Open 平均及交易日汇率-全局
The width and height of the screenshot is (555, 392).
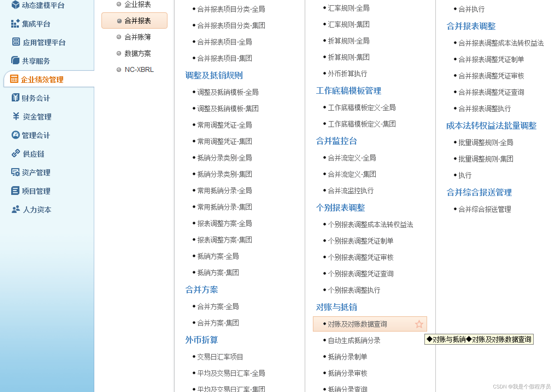231,373
